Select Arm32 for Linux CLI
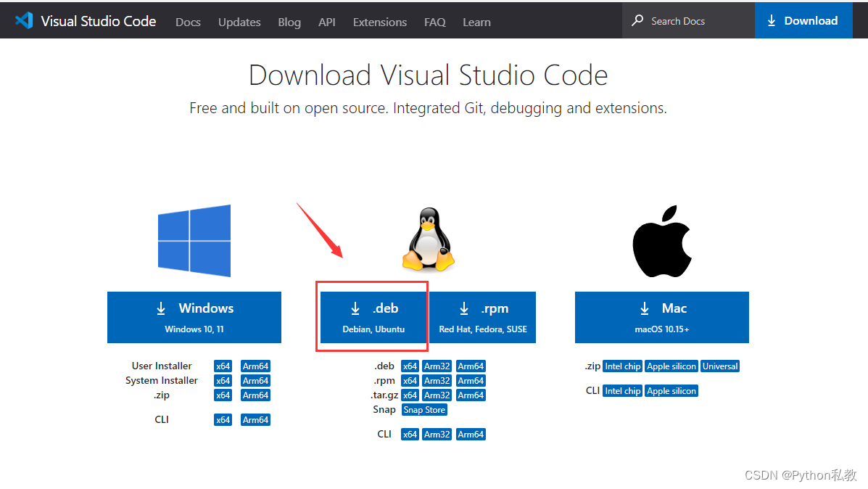 tap(437, 435)
